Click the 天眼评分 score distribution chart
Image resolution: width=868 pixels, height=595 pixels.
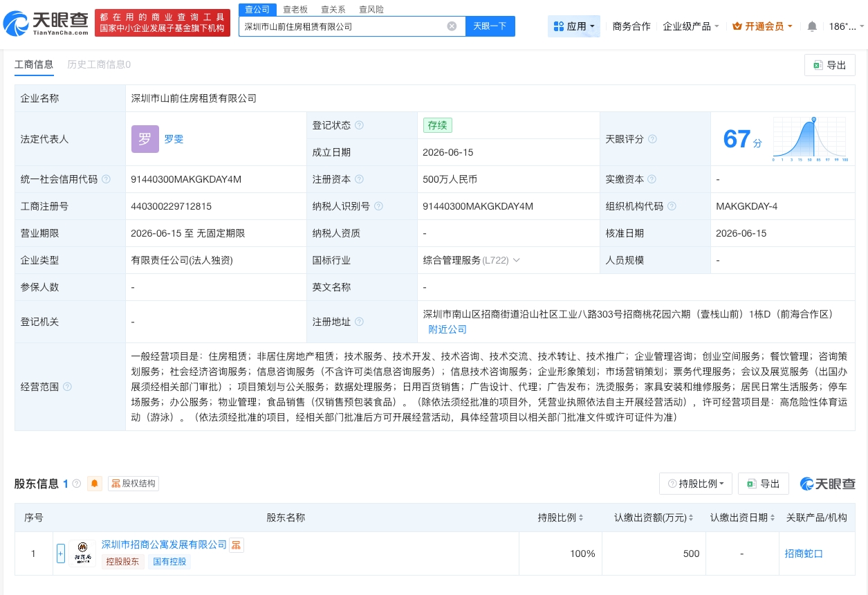click(811, 139)
